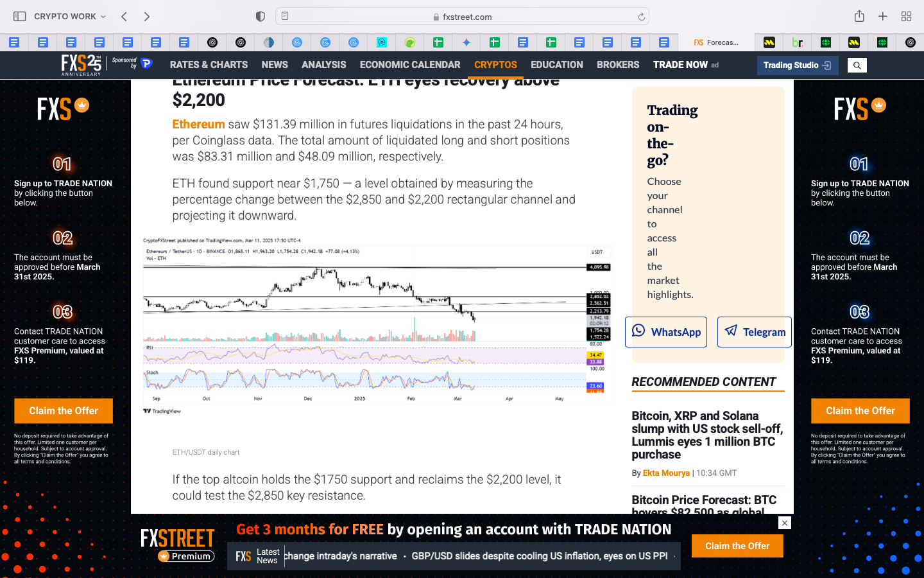Switch to the cyan head icon tab
Viewport: 924px width, 578px height.
point(382,42)
